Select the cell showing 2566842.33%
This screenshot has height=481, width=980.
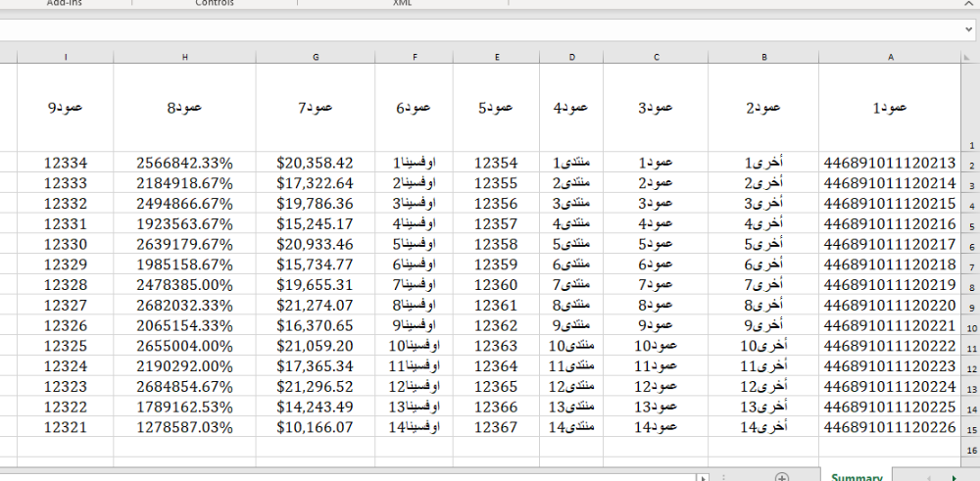tap(184, 163)
